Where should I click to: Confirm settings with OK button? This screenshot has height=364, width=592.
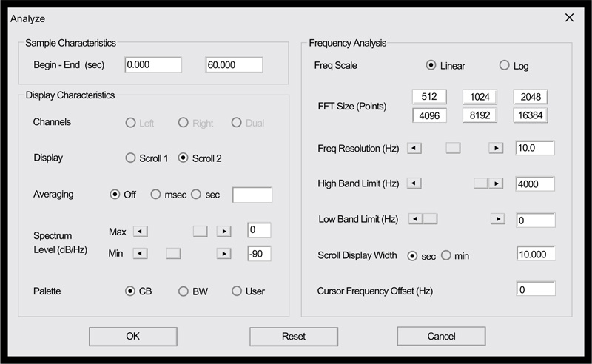133,336
